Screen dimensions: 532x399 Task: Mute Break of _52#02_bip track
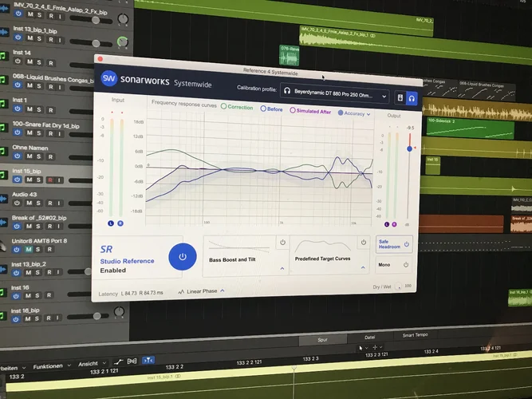(29, 226)
